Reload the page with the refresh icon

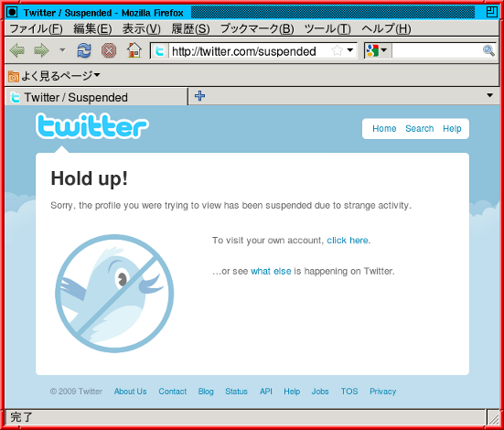[84, 51]
